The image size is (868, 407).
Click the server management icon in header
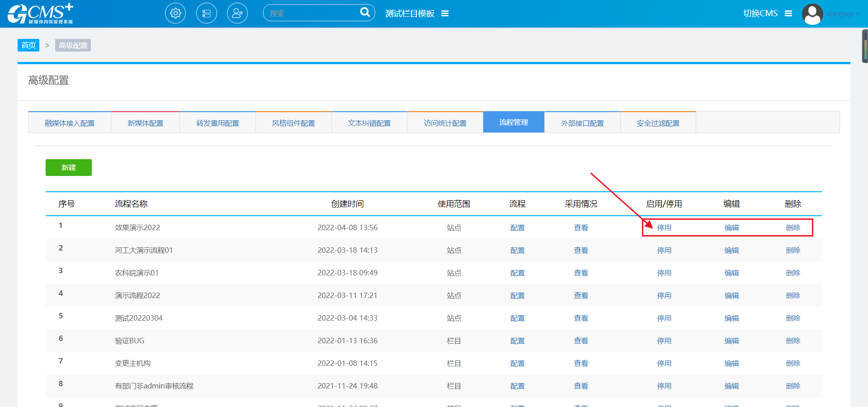pyautogui.click(x=206, y=13)
